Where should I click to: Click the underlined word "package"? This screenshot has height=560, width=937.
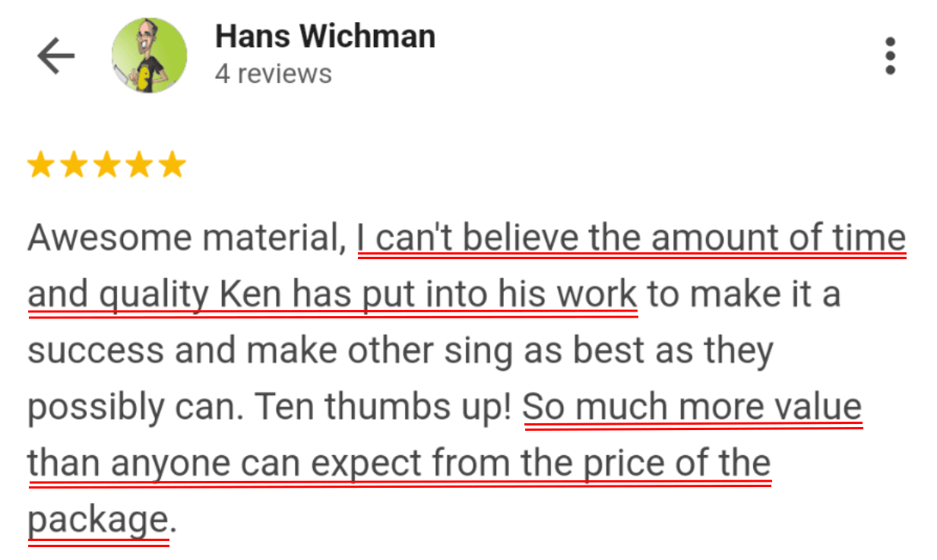[97, 520]
